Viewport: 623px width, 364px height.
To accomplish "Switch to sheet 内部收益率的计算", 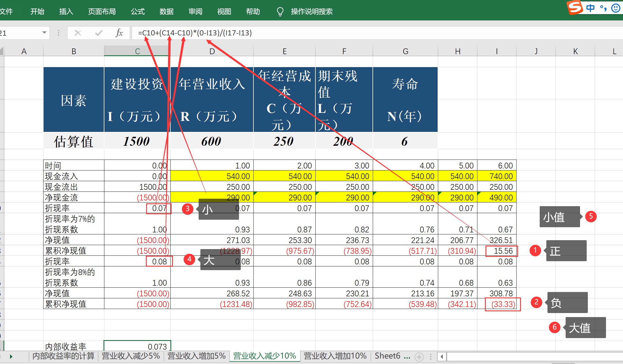I will 63,356.
